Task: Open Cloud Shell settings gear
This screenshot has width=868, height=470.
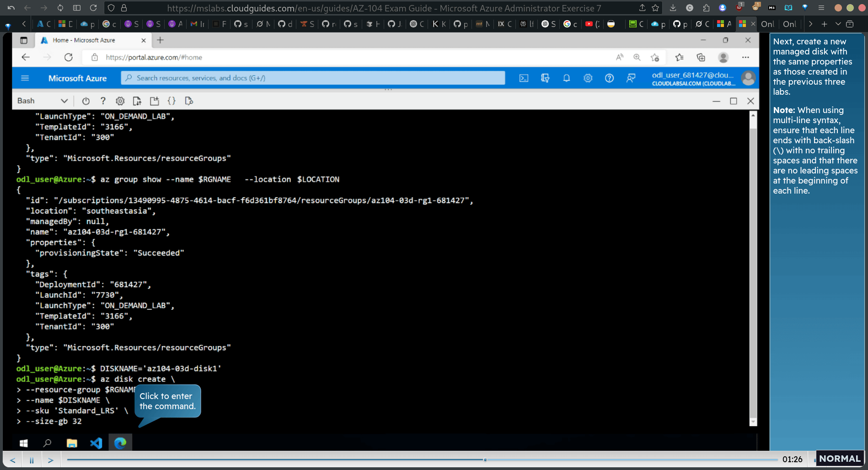Action: (120, 101)
